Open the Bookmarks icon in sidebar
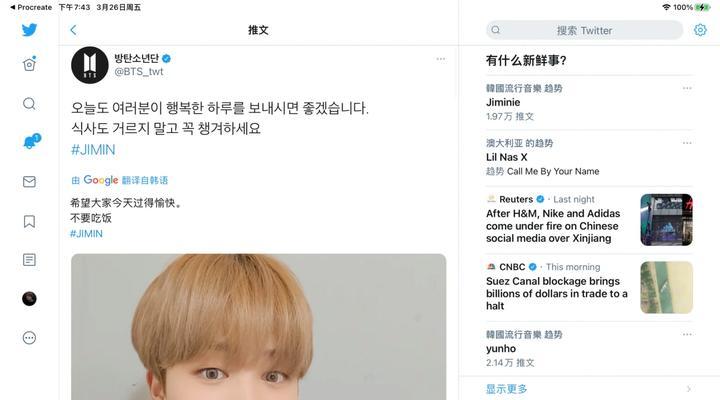This screenshot has height=400, width=720. tap(29, 221)
